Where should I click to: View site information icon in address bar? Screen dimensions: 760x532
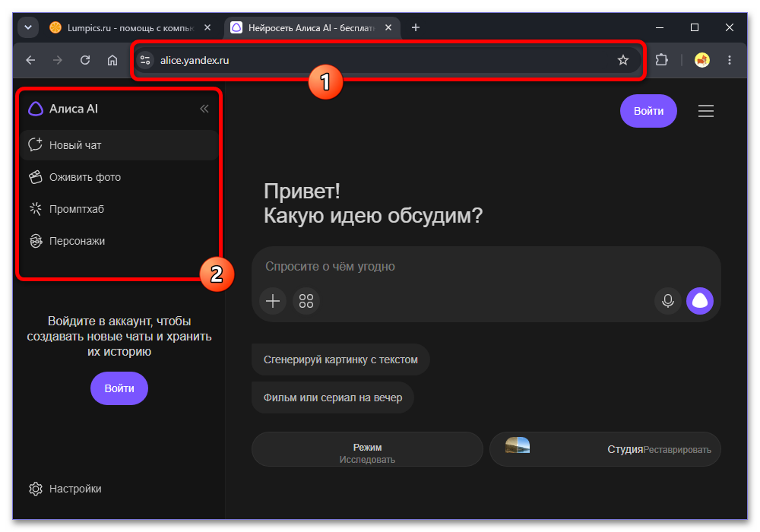(145, 60)
